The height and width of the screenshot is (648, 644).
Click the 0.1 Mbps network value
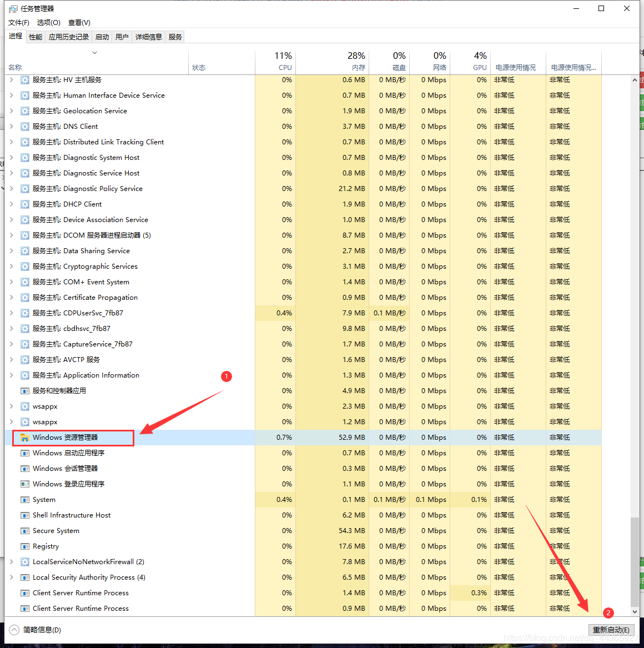tap(431, 500)
